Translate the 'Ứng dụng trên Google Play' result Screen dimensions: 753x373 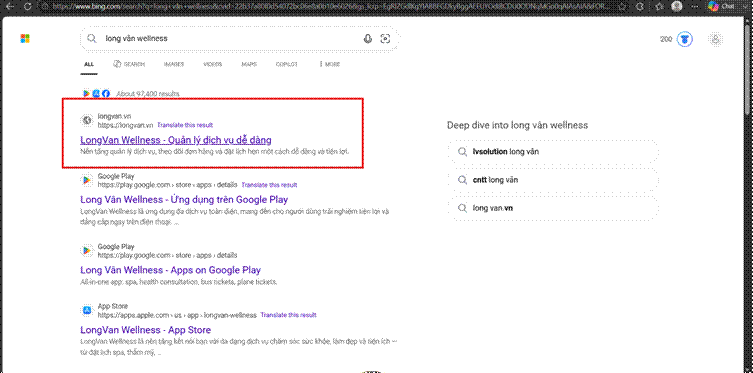(269, 185)
